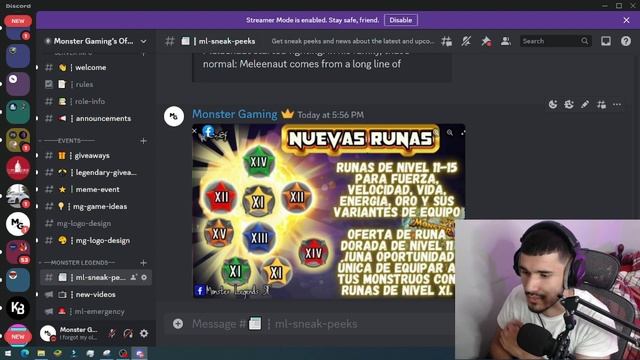Image resolution: width=640 pixels, height=360 pixels.
Task: Open User Settings gear icon
Action: 144,333
